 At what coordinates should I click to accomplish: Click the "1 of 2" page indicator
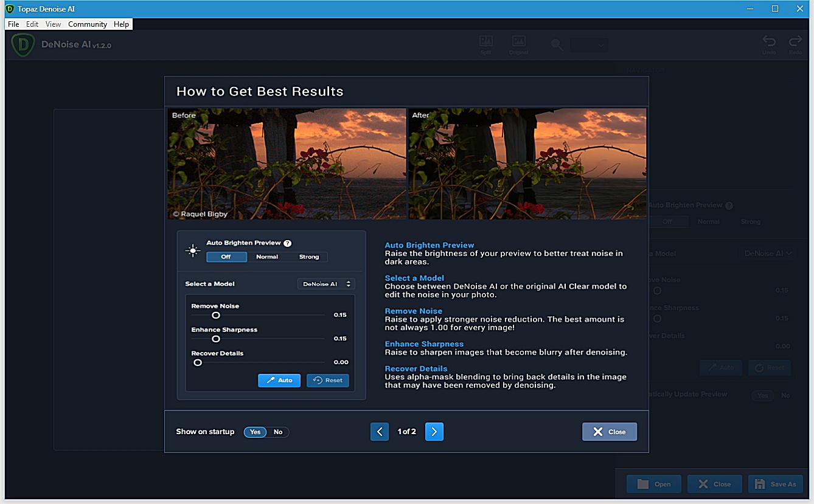pyautogui.click(x=407, y=432)
